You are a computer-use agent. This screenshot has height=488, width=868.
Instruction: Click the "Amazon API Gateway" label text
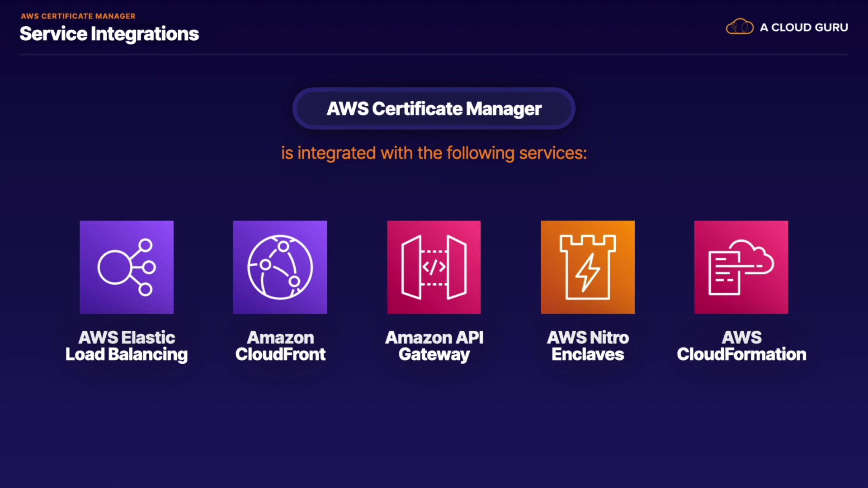click(x=434, y=346)
